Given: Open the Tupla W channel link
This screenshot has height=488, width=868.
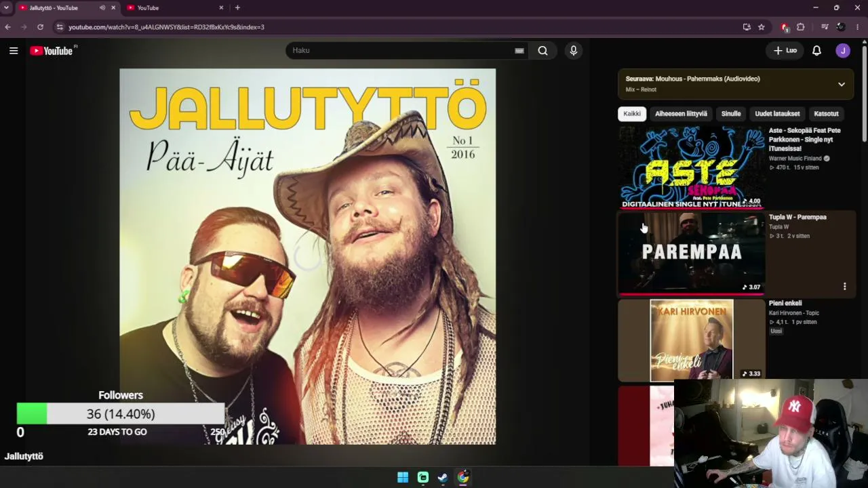Looking at the screenshot, I should (779, 227).
